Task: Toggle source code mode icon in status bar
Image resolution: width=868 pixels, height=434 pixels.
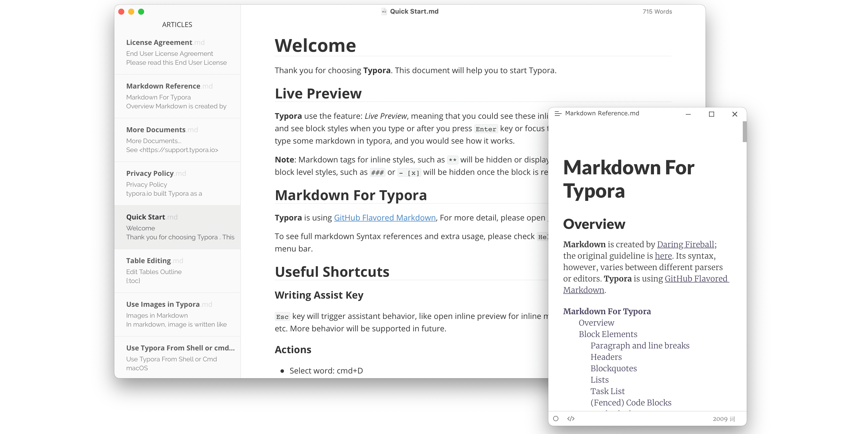Action: click(571, 419)
